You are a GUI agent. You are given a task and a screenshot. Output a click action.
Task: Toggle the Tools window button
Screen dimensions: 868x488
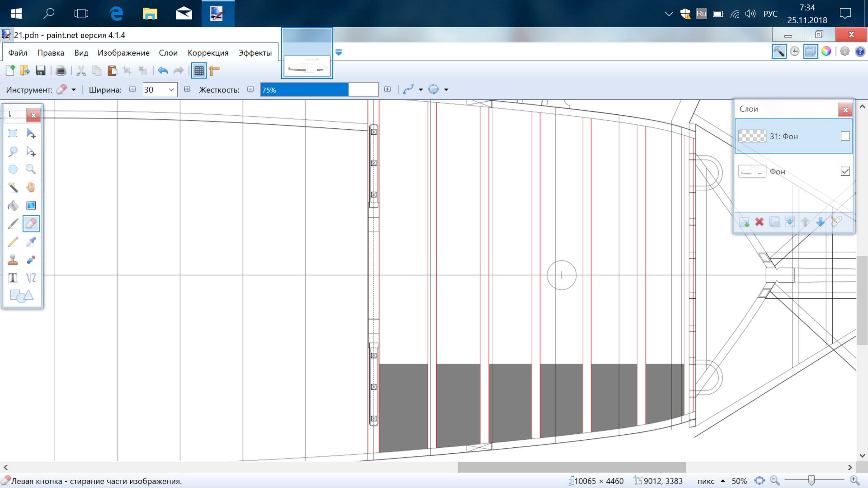(x=779, y=51)
